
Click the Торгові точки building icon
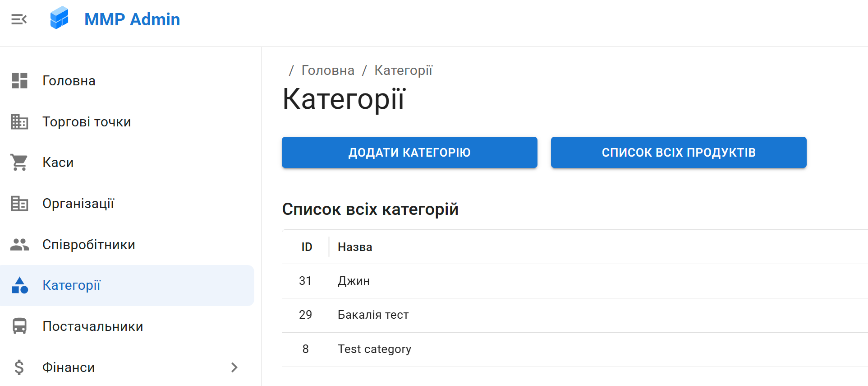(x=19, y=122)
